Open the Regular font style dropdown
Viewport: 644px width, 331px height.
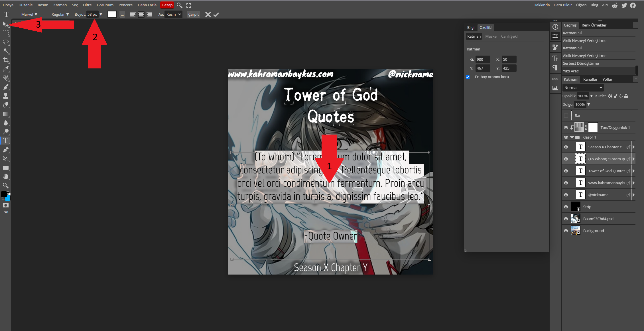click(x=60, y=14)
